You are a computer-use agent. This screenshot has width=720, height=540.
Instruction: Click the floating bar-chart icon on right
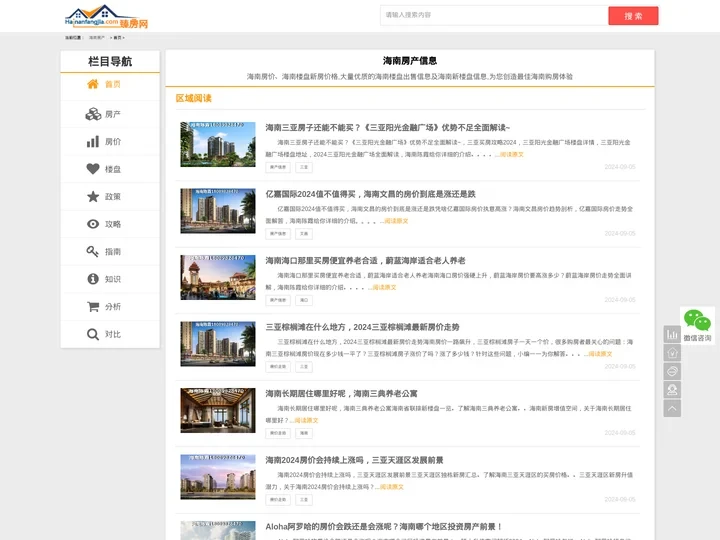click(x=672, y=334)
